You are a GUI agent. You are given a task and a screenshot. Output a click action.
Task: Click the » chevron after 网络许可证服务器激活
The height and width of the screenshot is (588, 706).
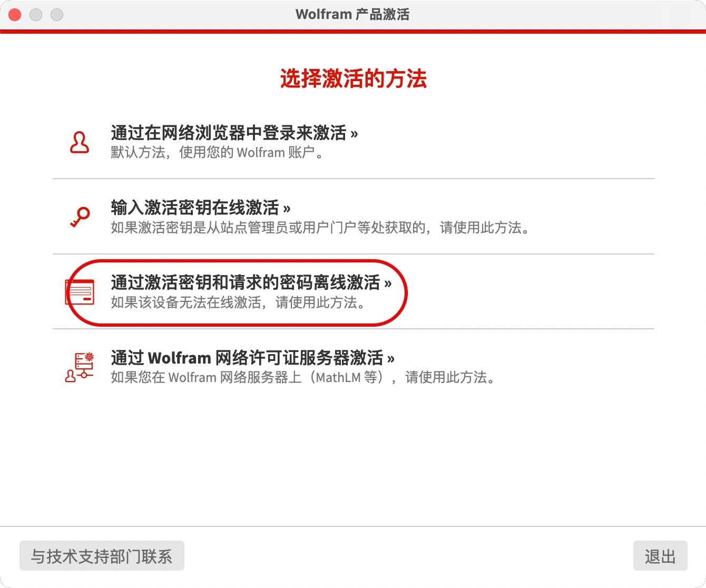point(390,359)
